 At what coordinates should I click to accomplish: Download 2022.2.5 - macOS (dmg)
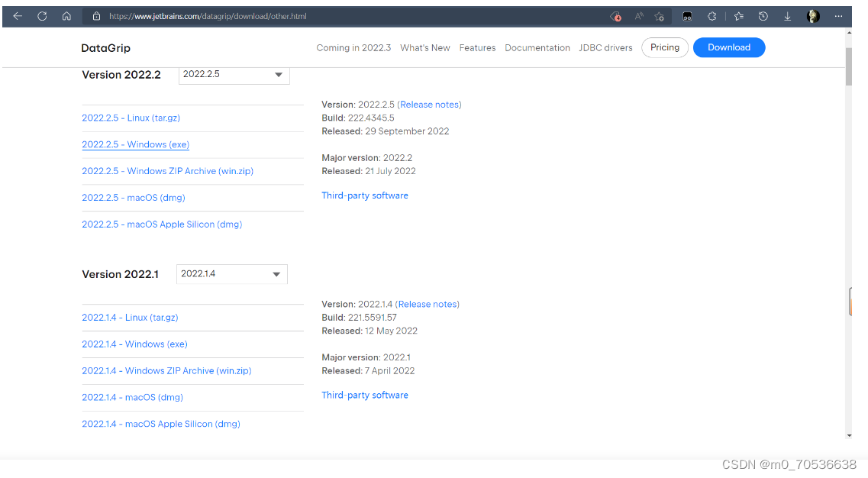[x=134, y=198]
